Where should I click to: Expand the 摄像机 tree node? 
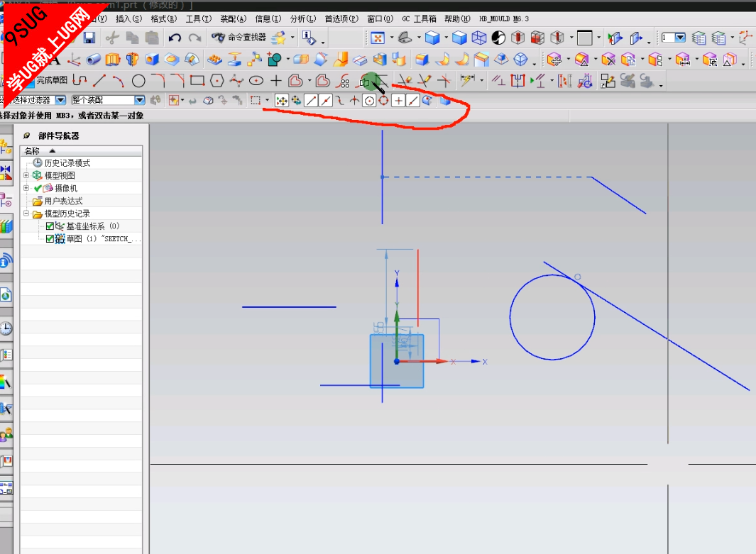(26, 188)
